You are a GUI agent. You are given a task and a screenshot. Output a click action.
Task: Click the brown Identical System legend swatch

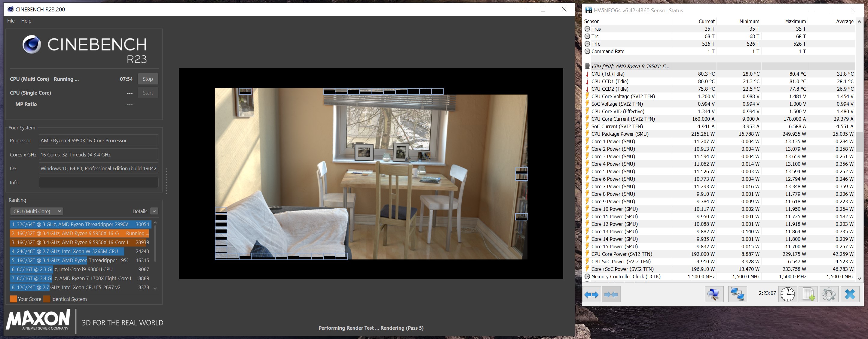[47, 299]
